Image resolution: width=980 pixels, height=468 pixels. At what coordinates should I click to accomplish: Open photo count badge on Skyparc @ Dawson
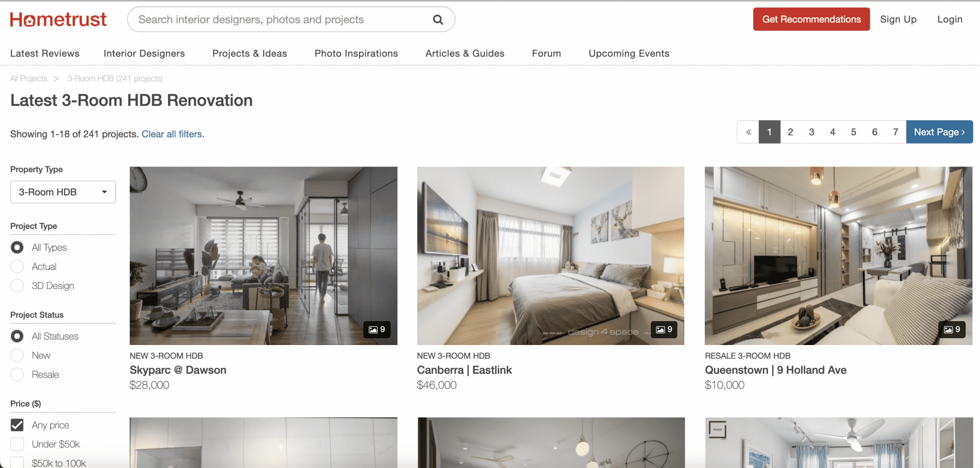click(377, 329)
